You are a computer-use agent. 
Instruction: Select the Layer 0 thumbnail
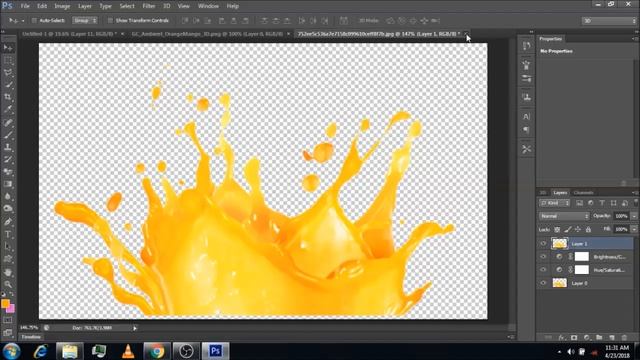pos(560,283)
